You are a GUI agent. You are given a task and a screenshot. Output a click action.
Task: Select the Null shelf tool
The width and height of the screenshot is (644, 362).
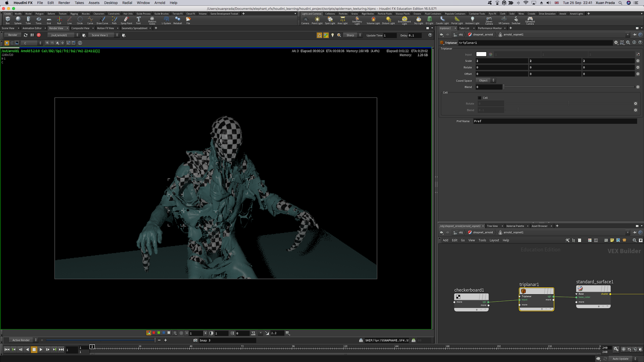tap(59, 20)
